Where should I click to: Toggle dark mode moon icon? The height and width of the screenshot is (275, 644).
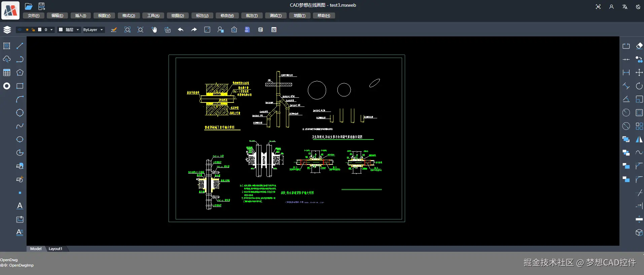(638, 7)
